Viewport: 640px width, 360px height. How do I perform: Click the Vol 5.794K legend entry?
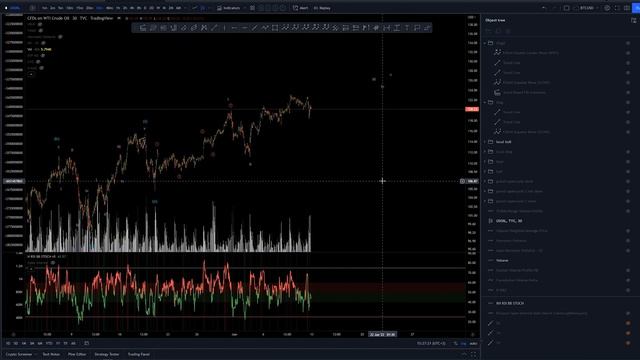pos(39,49)
